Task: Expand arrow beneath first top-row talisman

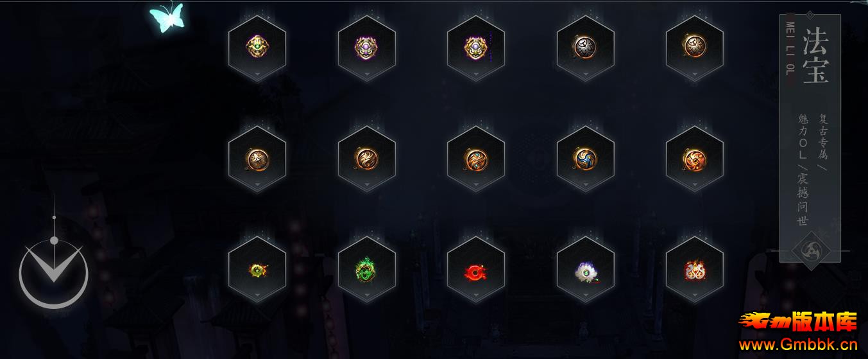Action: coord(257,74)
